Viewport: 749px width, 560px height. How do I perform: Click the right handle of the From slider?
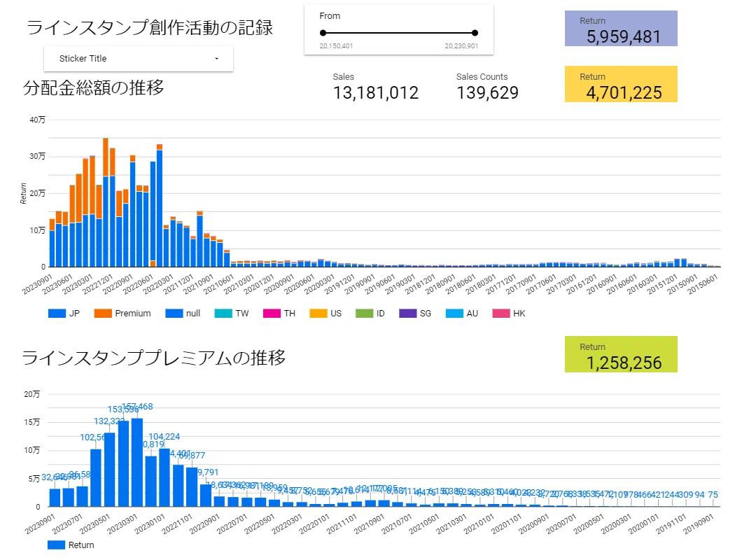click(475, 33)
